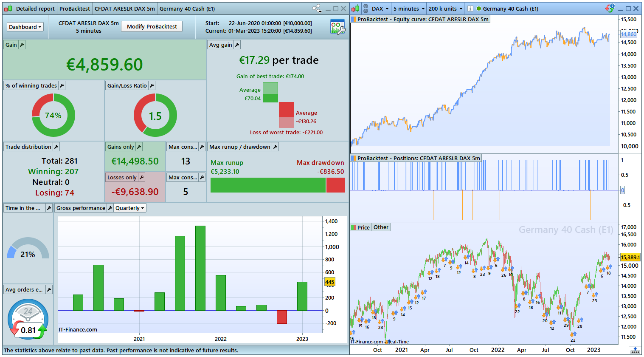Open the Dashboard view dropdown
Screen dimensions: 644x357
(x=25, y=27)
